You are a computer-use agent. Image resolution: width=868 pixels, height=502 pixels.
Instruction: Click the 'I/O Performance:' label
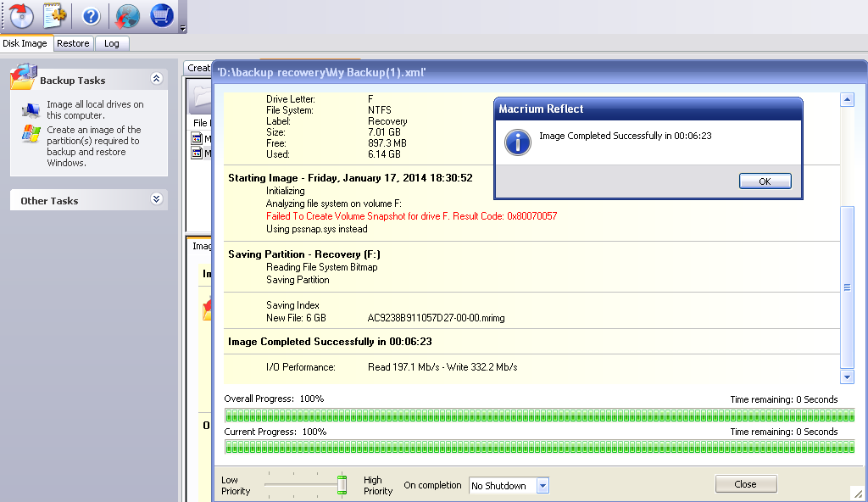(301, 367)
